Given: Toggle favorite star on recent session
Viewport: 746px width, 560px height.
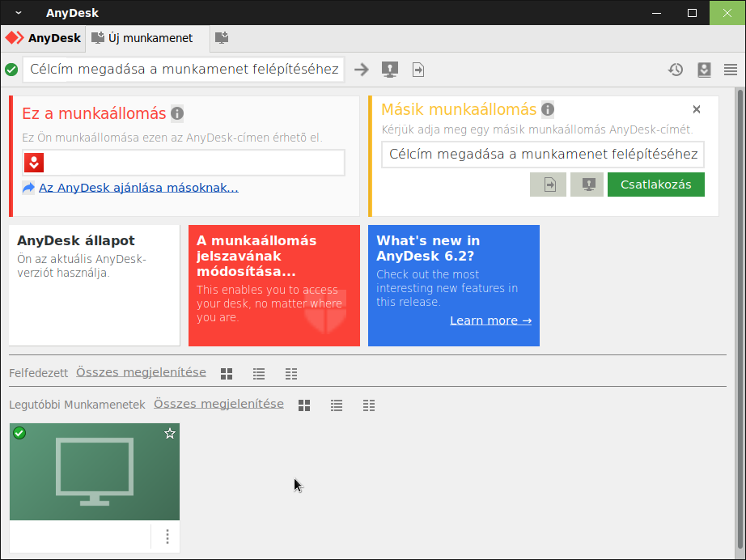Looking at the screenshot, I should [170, 434].
